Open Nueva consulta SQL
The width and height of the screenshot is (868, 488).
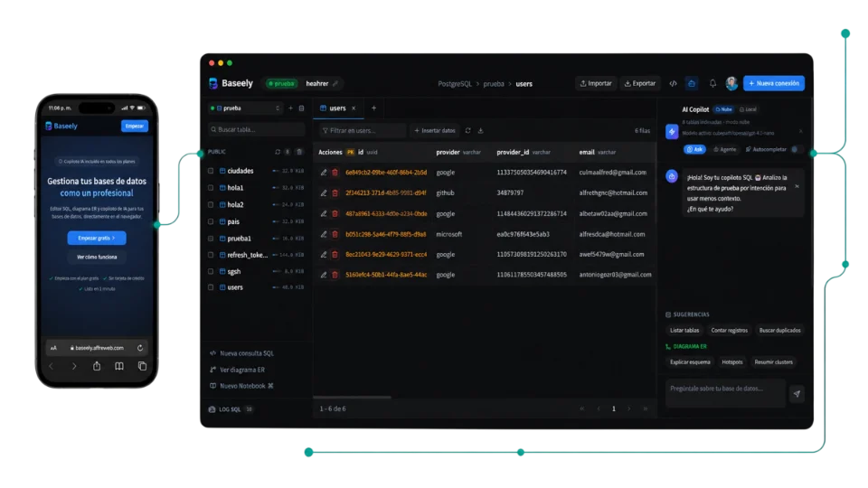(241, 353)
